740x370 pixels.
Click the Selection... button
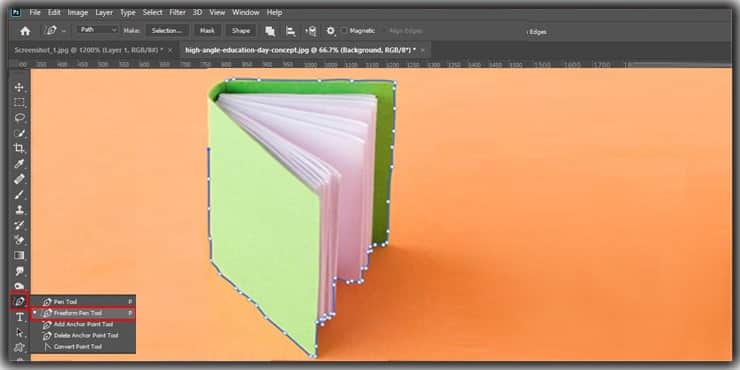point(167,31)
